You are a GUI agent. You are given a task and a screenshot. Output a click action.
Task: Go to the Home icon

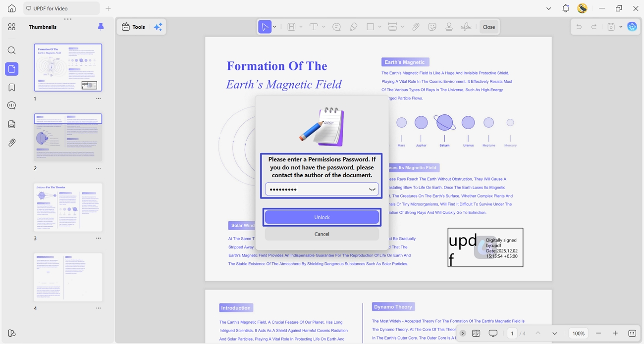point(12,8)
